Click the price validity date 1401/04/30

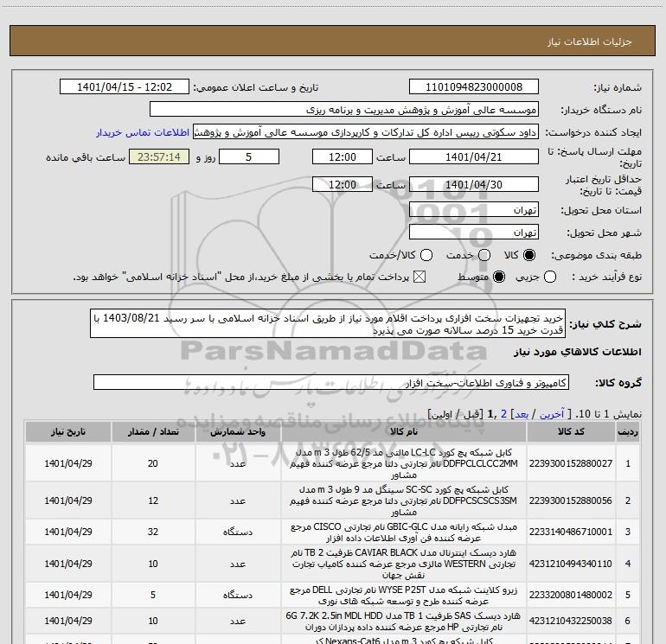point(474,184)
